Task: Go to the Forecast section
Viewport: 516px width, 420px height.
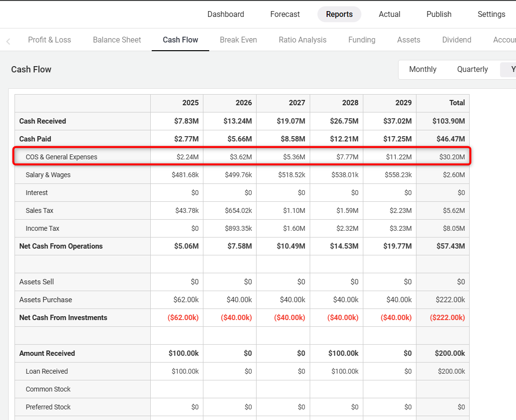Action: click(x=285, y=14)
